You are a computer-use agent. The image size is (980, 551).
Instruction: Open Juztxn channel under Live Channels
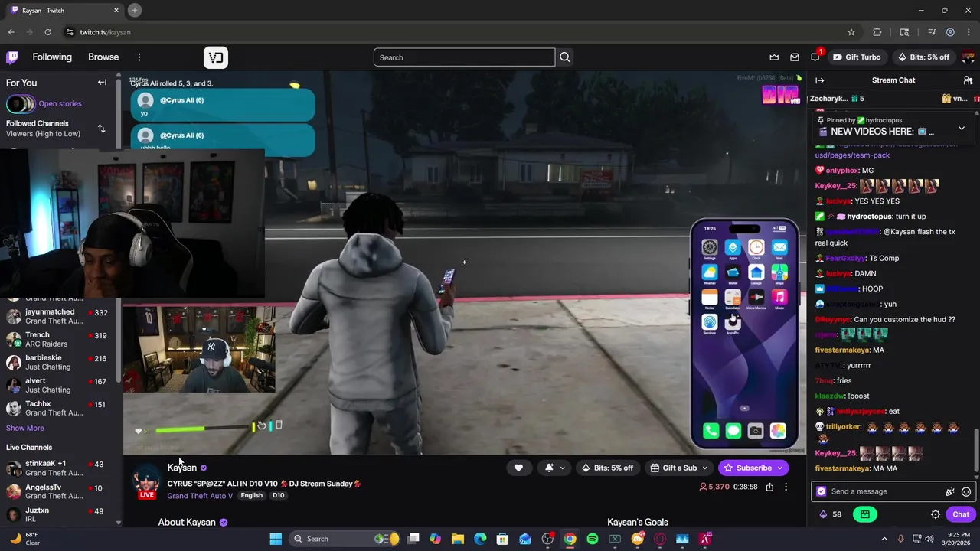[x=57, y=514]
